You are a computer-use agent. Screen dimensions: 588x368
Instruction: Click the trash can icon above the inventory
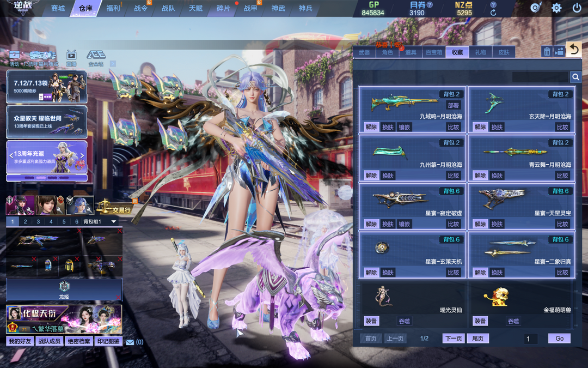pos(547,51)
